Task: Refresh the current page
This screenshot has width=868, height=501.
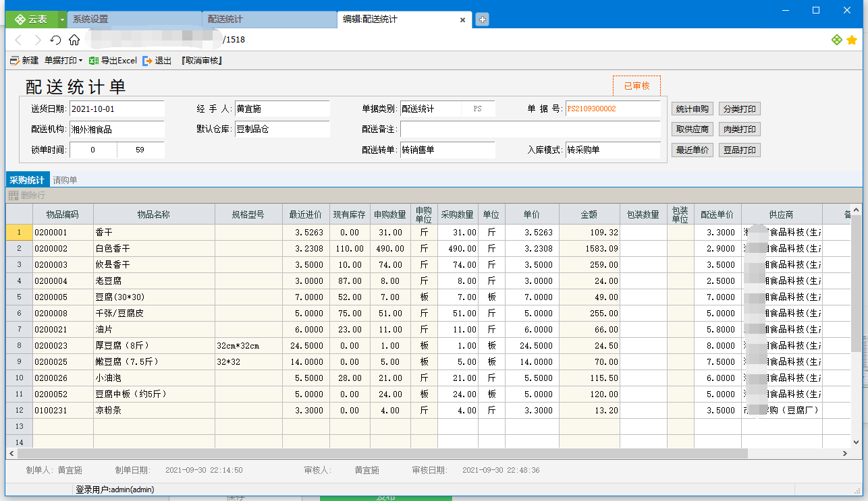Action: tap(56, 40)
